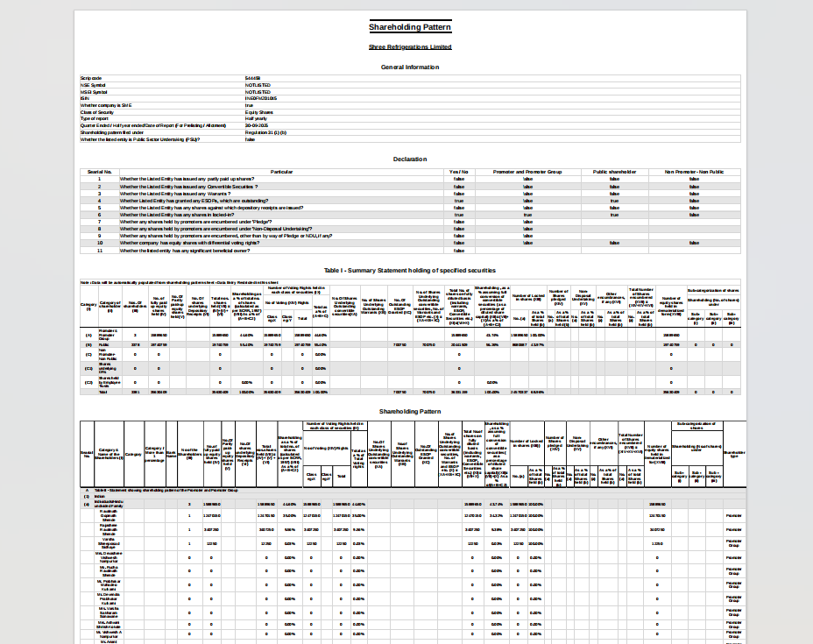Image resolution: width=813 pixels, height=644 pixels.
Task: Select the Non Promoter - Non Public header
Action: [694, 172]
